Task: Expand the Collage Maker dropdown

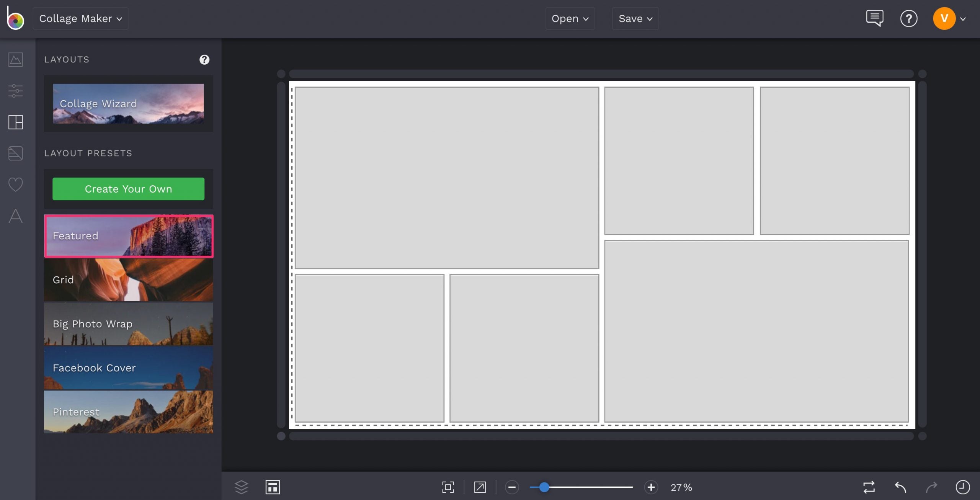Action: (80, 18)
